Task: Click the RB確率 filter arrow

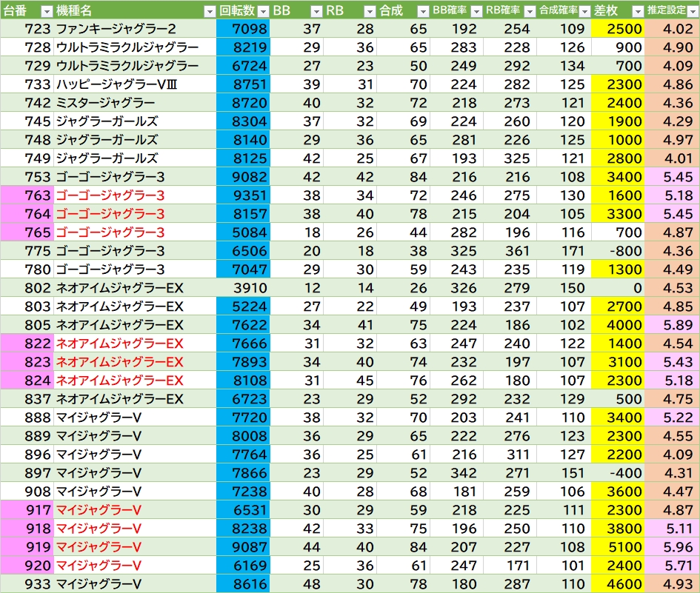Action: [530, 11]
